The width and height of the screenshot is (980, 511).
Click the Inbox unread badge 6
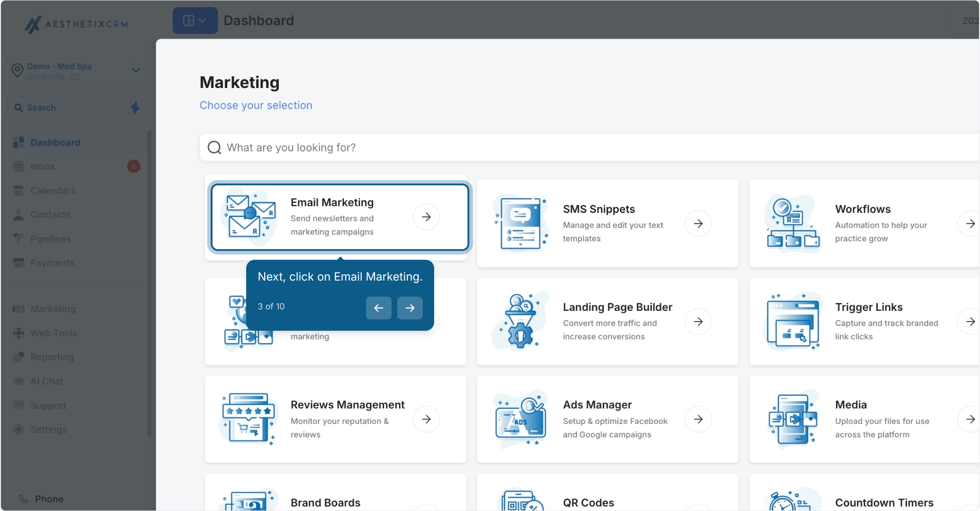click(x=134, y=167)
